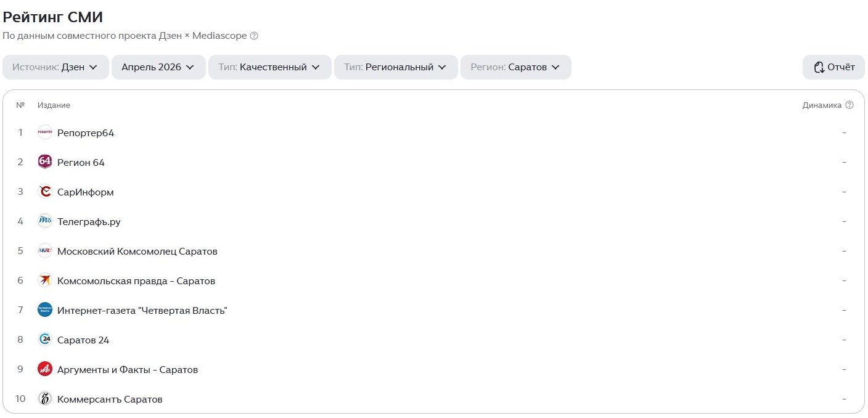This screenshot has width=868, height=418.
Task: Open Аргументы и Факты - Саратов publication
Action: point(128,370)
